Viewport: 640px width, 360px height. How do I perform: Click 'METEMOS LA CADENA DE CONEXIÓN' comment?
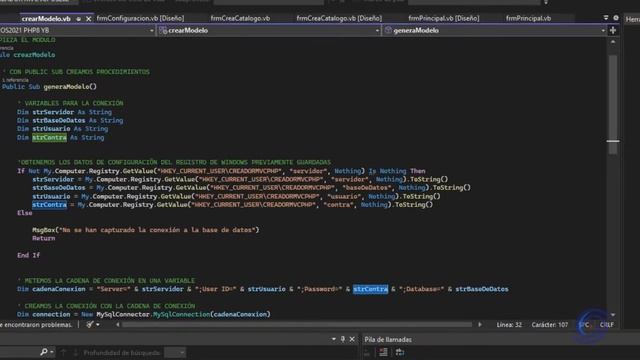click(x=106, y=281)
